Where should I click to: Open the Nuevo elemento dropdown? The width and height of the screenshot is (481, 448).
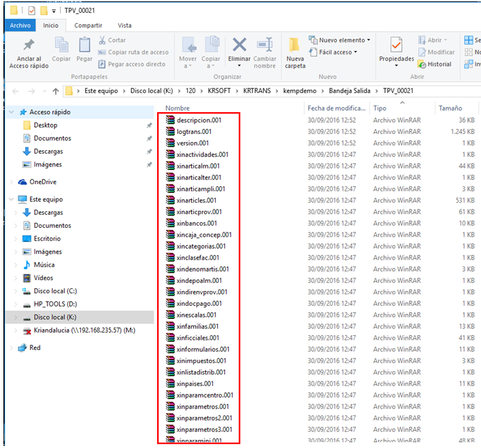pyautogui.click(x=339, y=40)
